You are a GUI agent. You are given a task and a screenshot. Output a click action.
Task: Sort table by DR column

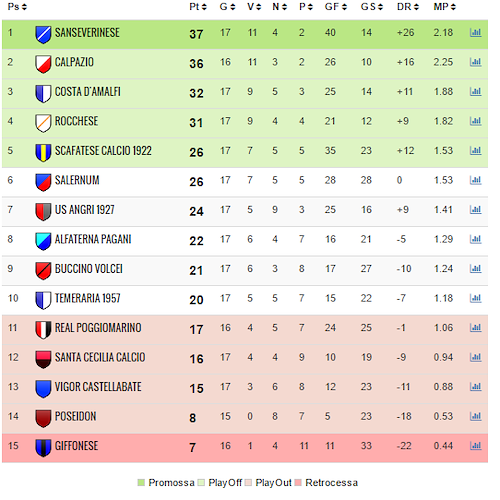pyautogui.click(x=408, y=7)
